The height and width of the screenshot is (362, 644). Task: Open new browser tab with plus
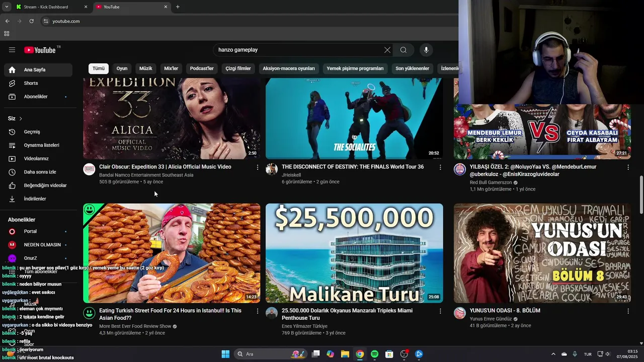[x=178, y=7]
